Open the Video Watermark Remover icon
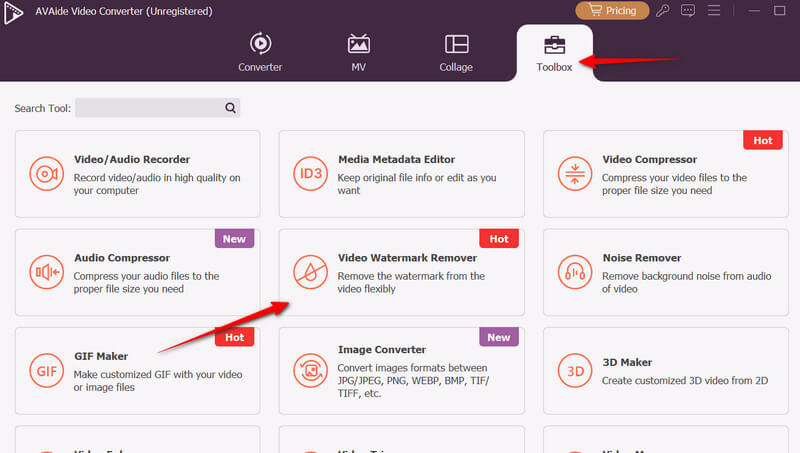800x453 pixels. [310, 272]
